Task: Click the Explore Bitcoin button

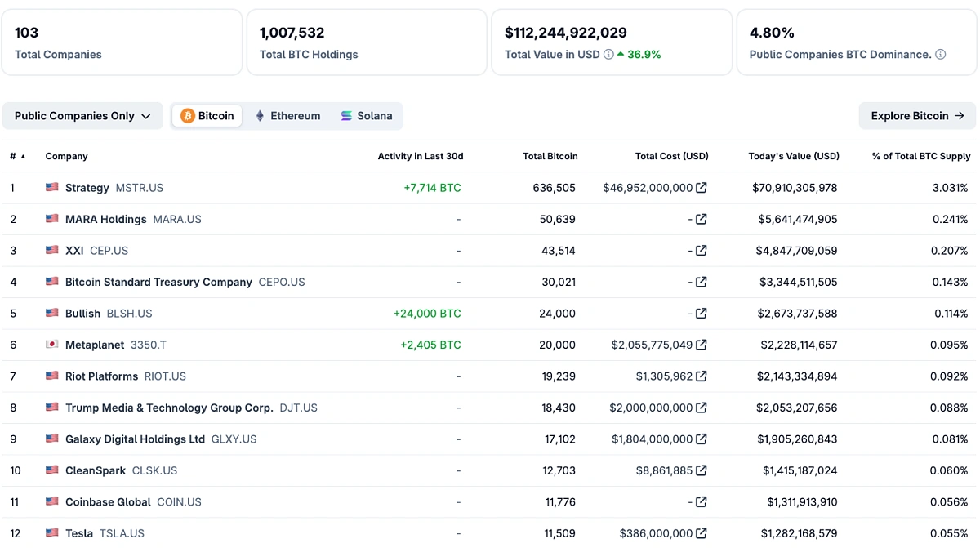Action: [917, 116]
